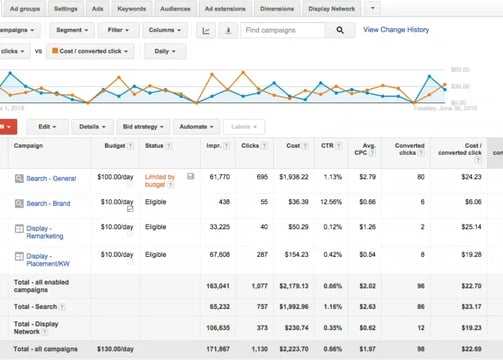Open the status detail icon beside Limited by budget
This screenshot has height=360, width=503.
click(x=191, y=176)
